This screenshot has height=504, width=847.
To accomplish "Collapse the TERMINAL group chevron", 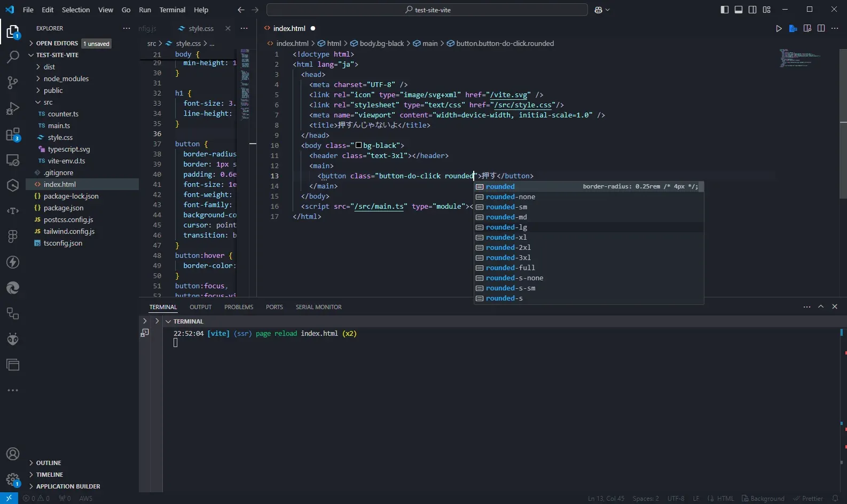I will pos(168,321).
